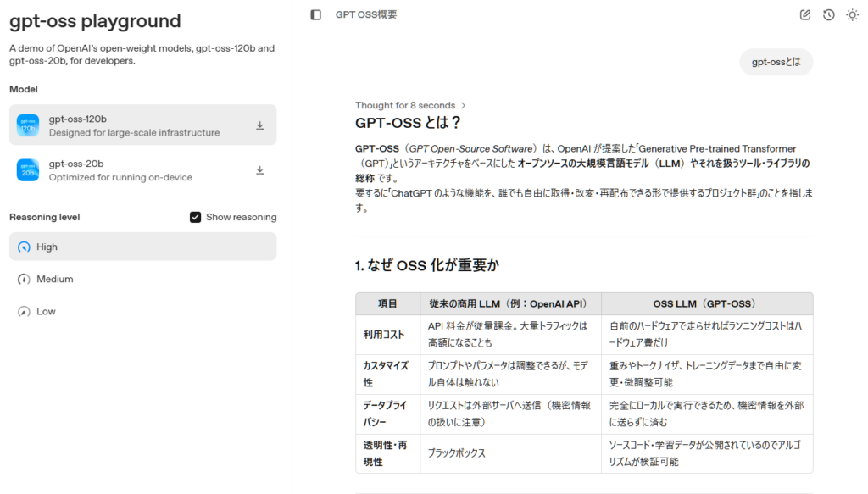Click the gpt-oss-120b blue logo icon

coord(28,125)
